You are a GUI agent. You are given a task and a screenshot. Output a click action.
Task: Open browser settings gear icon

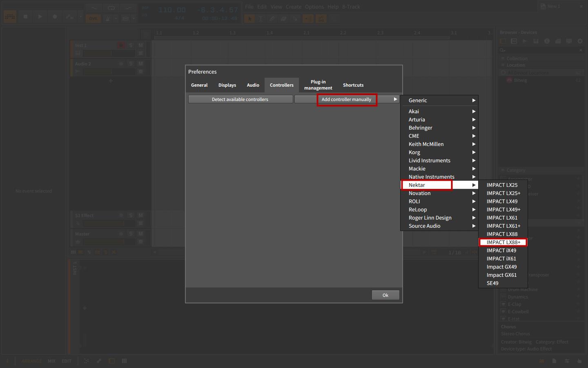(x=580, y=41)
